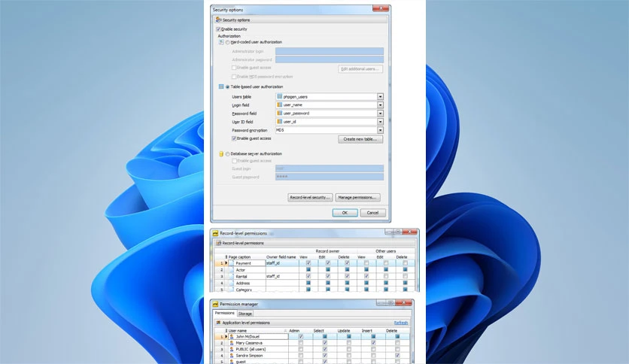
Task: Click the user icon beside Sandra Simpson
Action: [x=232, y=356]
